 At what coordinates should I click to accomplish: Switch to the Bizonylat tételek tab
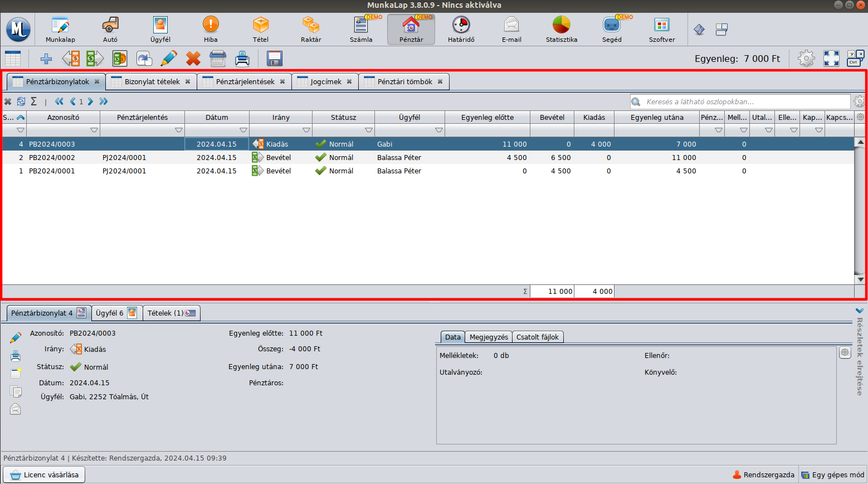(152, 82)
